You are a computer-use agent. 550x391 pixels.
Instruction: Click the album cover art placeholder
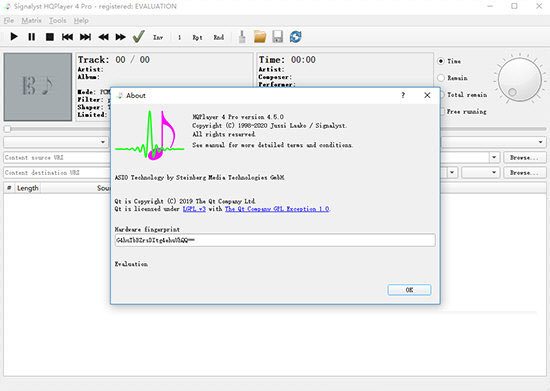pos(38,87)
